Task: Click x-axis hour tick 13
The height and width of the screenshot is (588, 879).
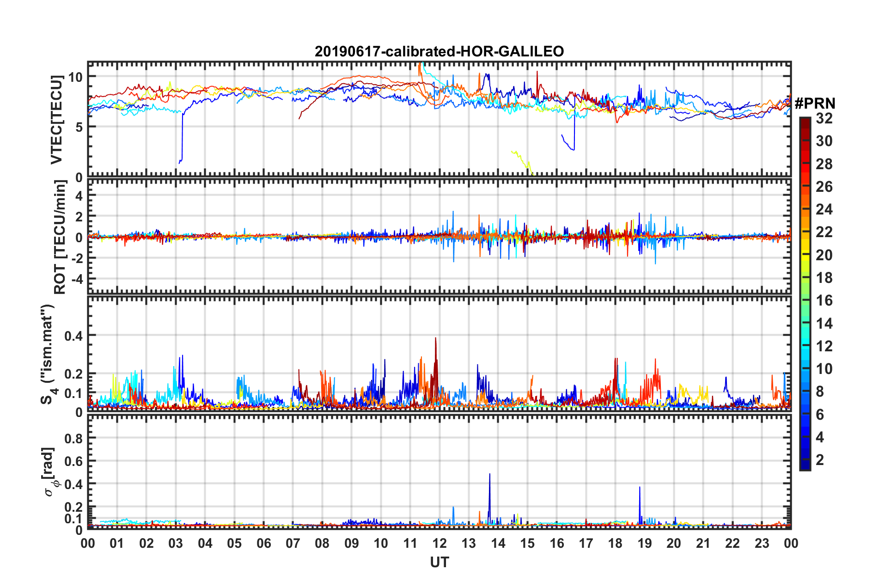Action: click(x=469, y=543)
